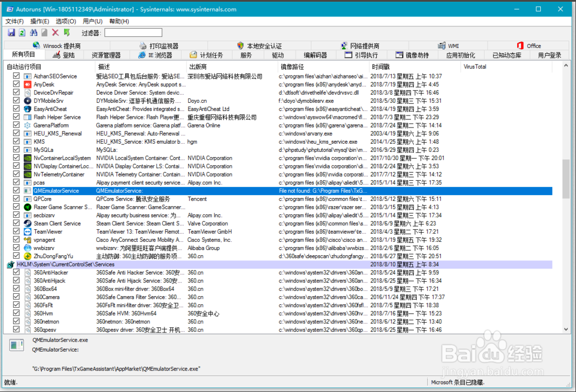
Task: Click the TeamViewer row icon
Action: pyautogui.click(x=28, y=232)
